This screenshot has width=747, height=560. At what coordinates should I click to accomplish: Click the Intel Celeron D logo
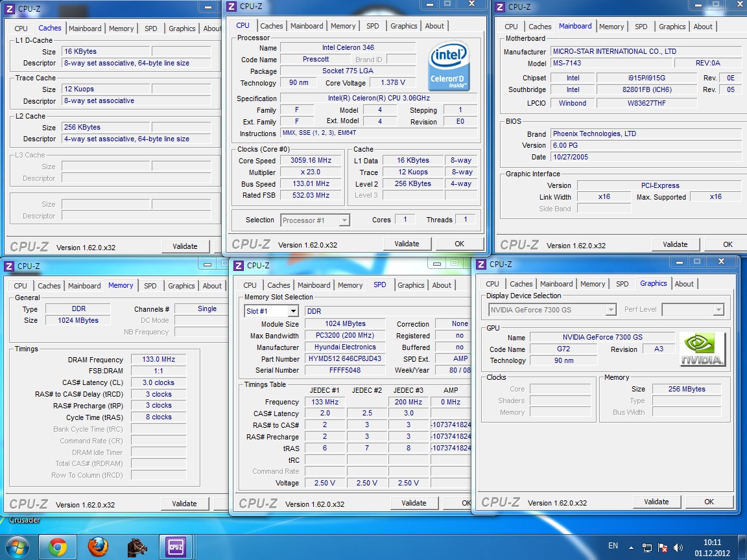pos(449,66)
